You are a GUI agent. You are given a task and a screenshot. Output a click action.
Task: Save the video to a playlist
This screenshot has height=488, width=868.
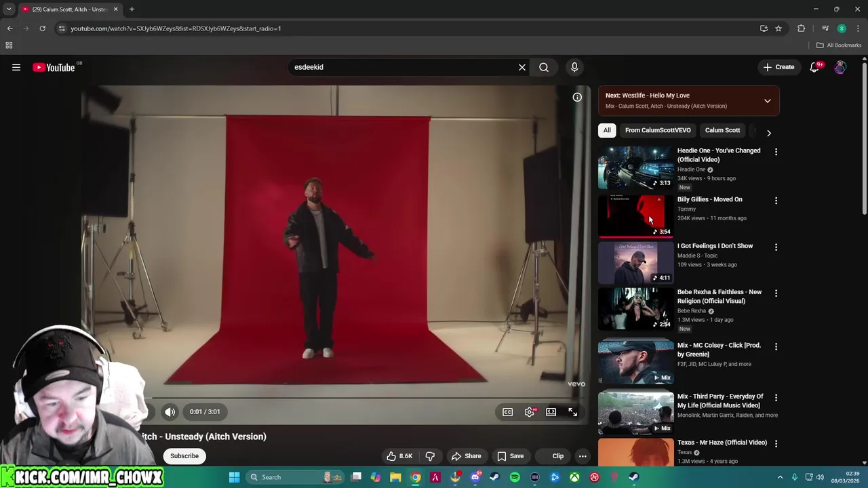click(510, 456)
